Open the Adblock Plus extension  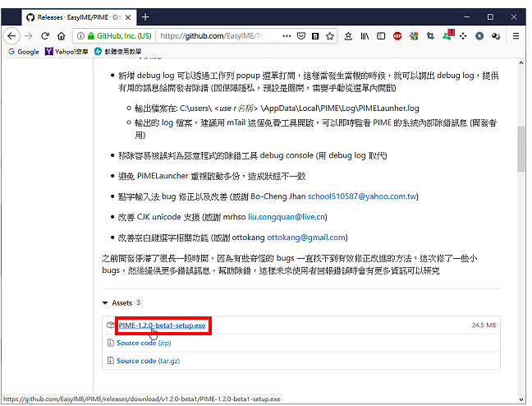(x=397, y=36)
